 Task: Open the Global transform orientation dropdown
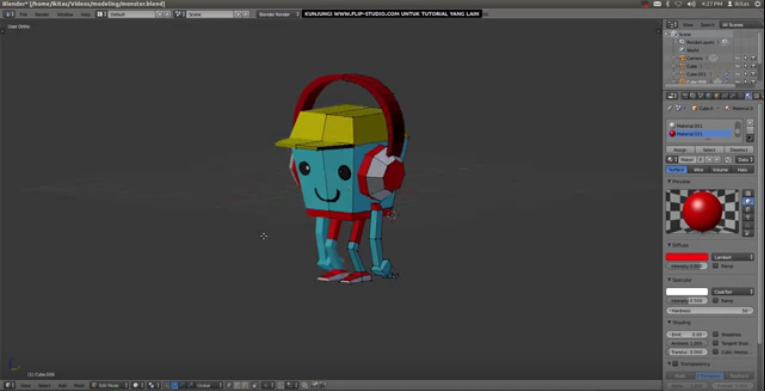(x=210, y=385)
